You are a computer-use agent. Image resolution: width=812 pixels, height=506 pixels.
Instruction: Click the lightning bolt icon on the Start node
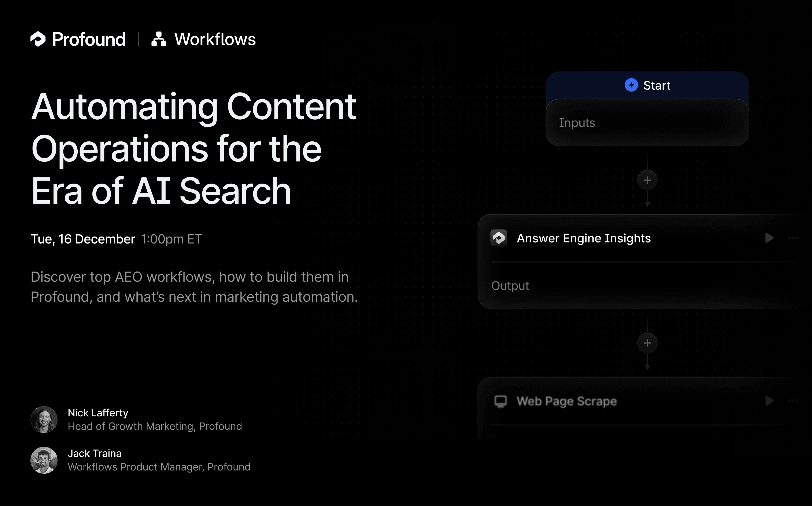tap(631, 85)
